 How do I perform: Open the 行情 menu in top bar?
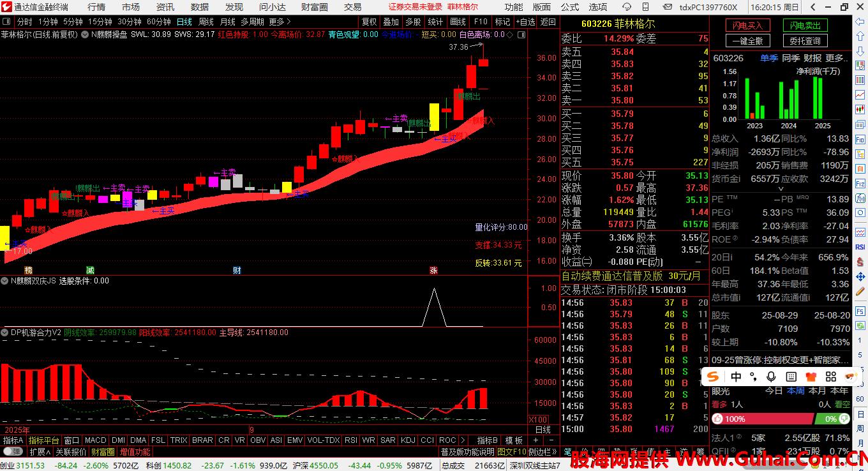[96, 7]
